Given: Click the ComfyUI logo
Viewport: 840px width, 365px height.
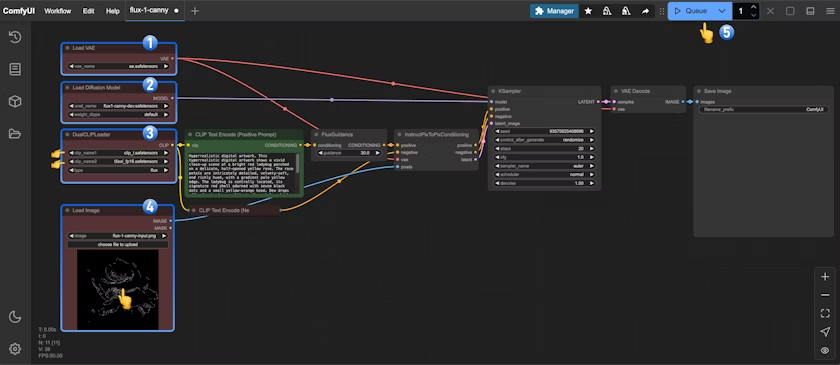Looking at the screenshot, I should click(x=19, y=11).
